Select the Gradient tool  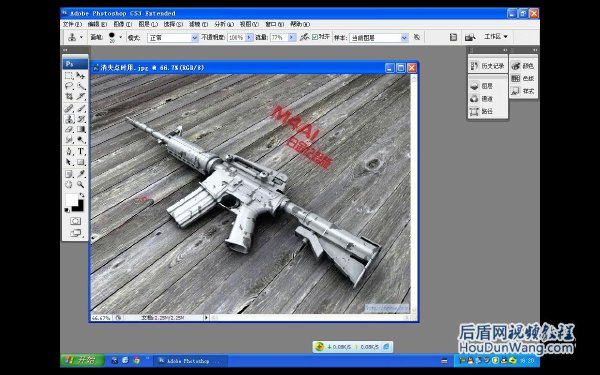pos(81,129)
